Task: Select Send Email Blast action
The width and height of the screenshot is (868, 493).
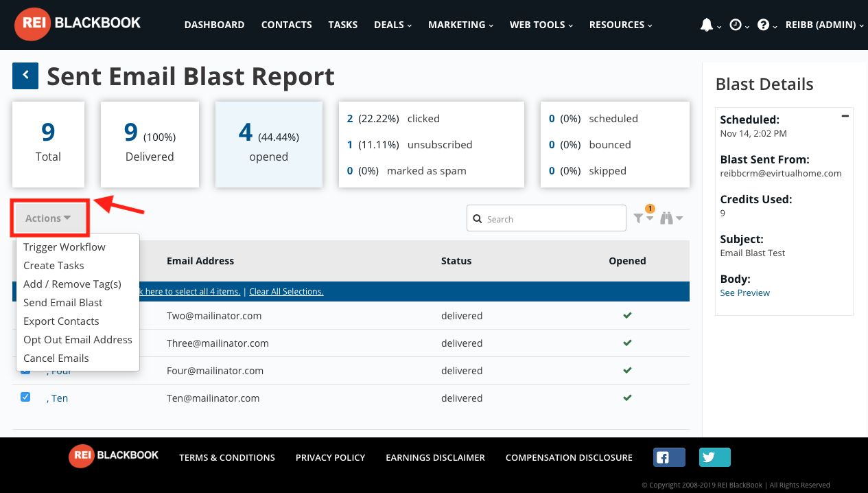Action: pos(63,303)
